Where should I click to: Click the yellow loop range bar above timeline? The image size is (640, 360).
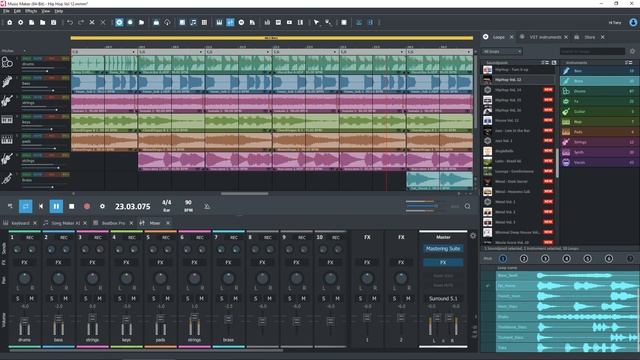[272, 38]
